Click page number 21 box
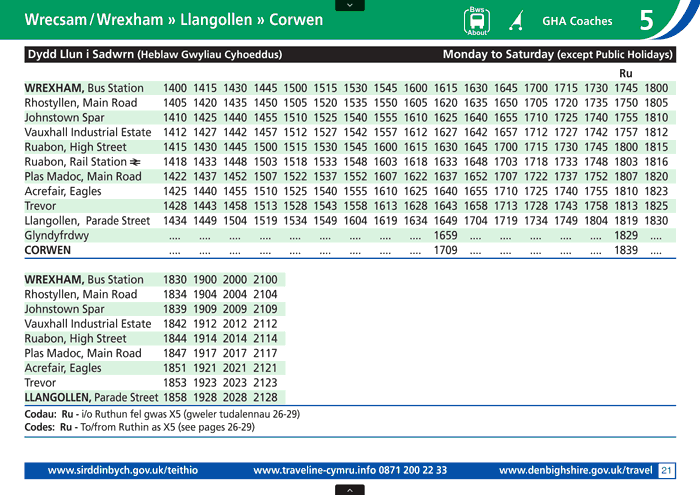This screenshot has height=495, width=700. point(667,470)
